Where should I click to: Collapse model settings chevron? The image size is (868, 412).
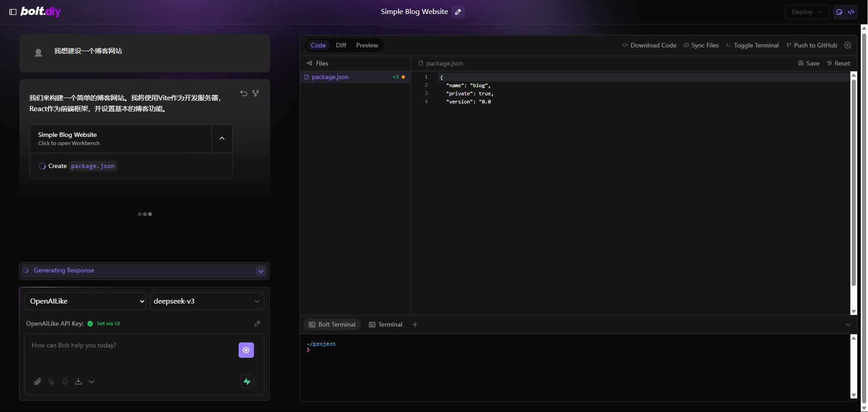[x=91, y=382]
